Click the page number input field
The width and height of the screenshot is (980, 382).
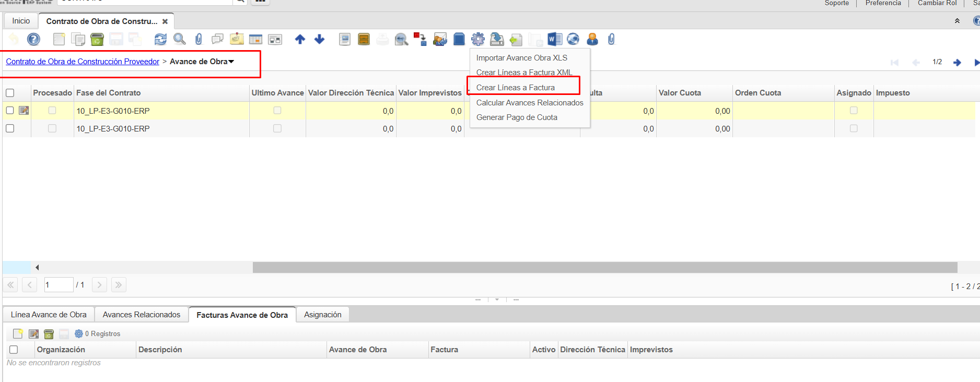58,285
